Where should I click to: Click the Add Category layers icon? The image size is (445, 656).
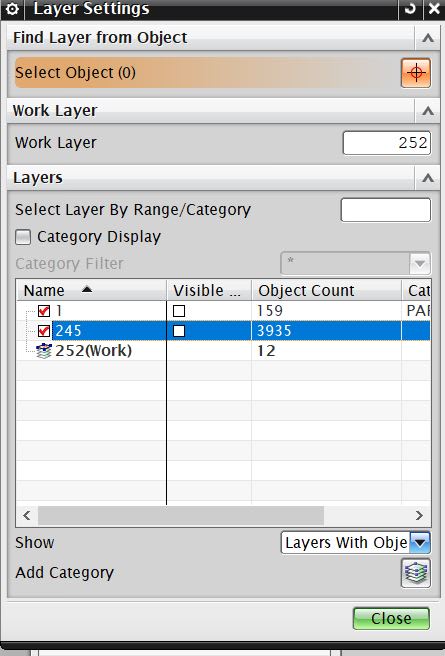[x=416, y=573]
